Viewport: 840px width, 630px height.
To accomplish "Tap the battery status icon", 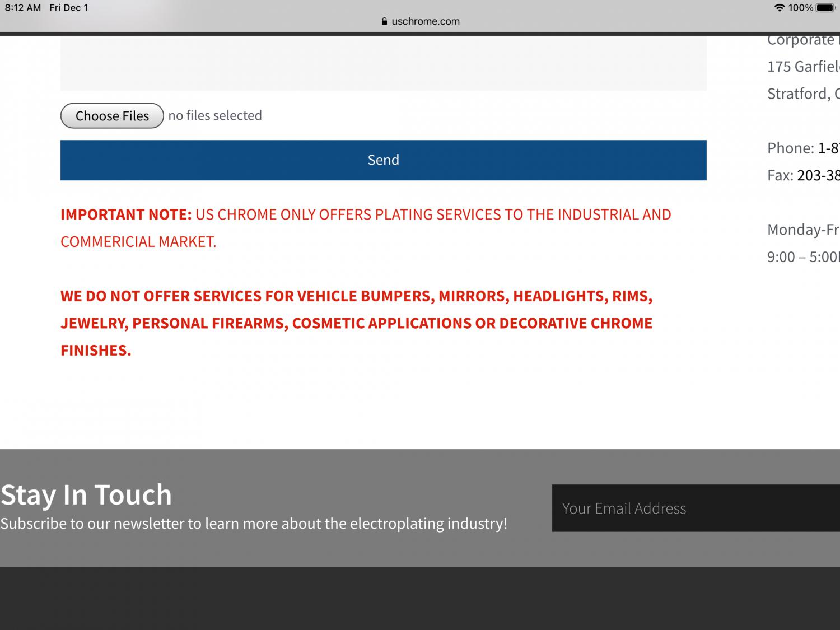I will [825, 8].
